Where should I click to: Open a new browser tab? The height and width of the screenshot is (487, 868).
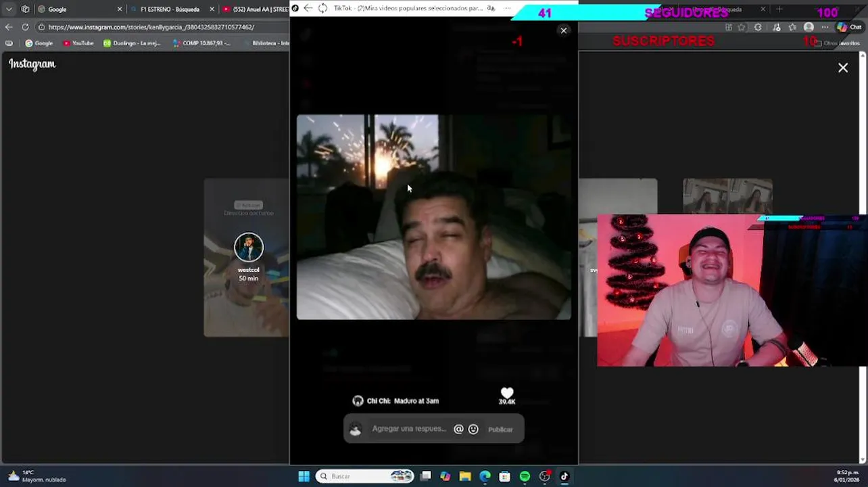pos(779,9)
